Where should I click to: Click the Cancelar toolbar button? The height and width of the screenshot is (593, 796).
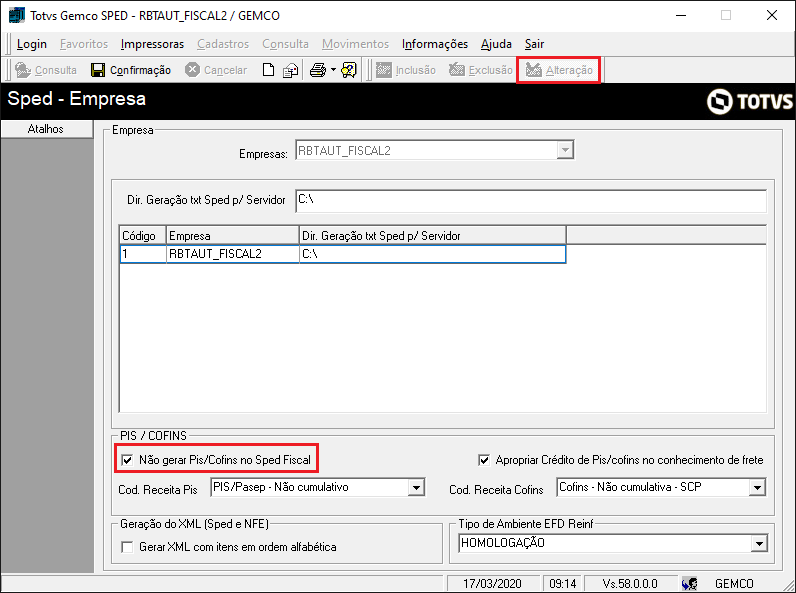[216, 70]
